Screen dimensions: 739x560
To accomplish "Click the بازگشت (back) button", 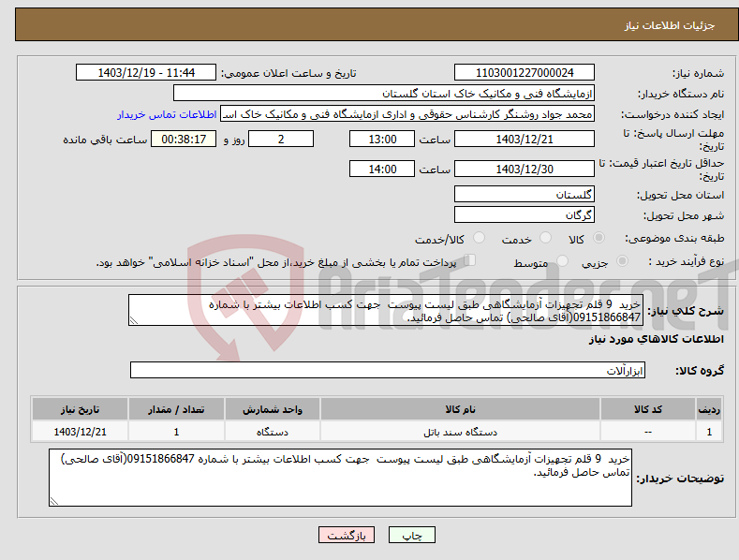I will click(347, 535).
